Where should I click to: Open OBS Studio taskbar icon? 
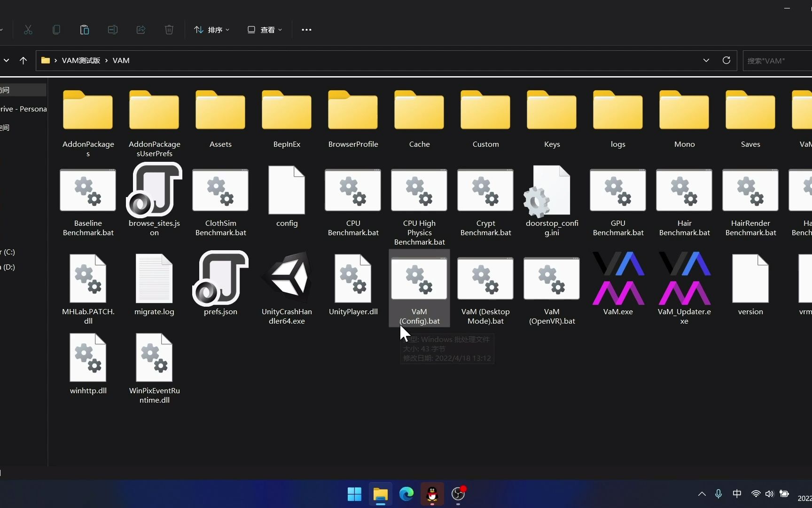458,494
